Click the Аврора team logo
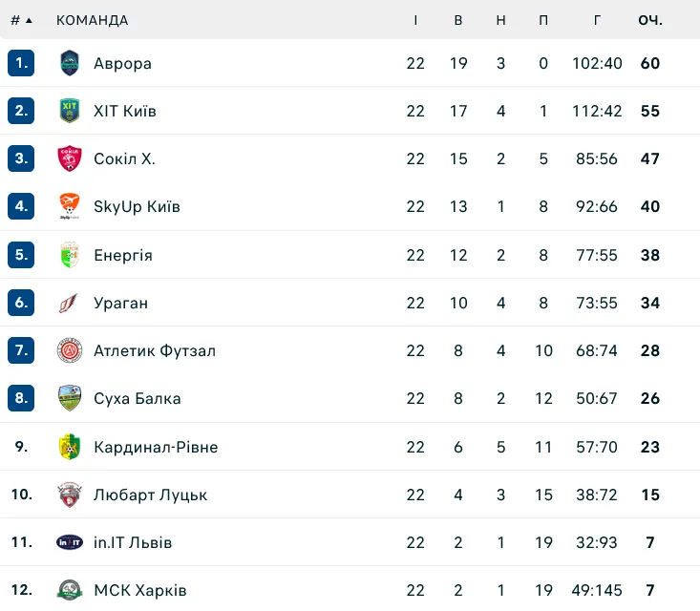The height and width of the screenshot is (611, 700). tap(70, 63)
